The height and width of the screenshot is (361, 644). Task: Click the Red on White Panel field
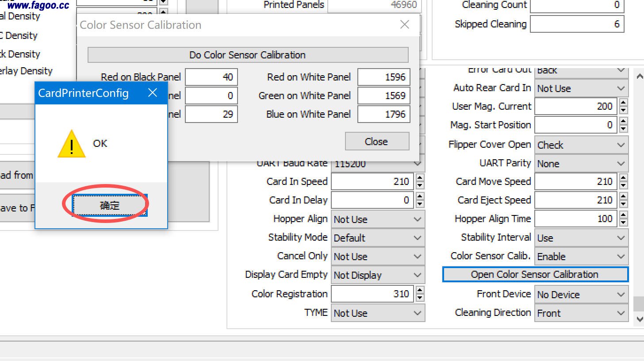[x=384, y=77]
